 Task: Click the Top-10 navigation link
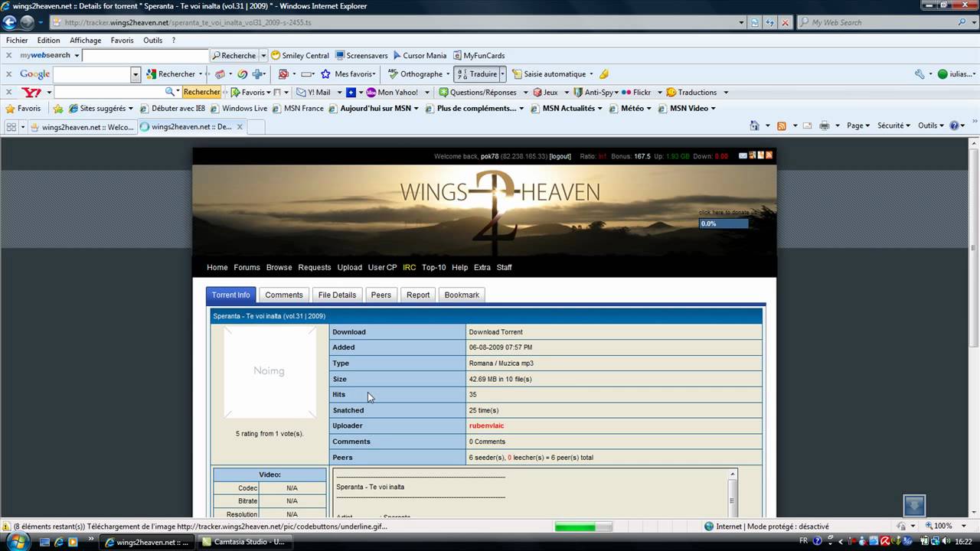pyautogui.click(x=433, y=267)
